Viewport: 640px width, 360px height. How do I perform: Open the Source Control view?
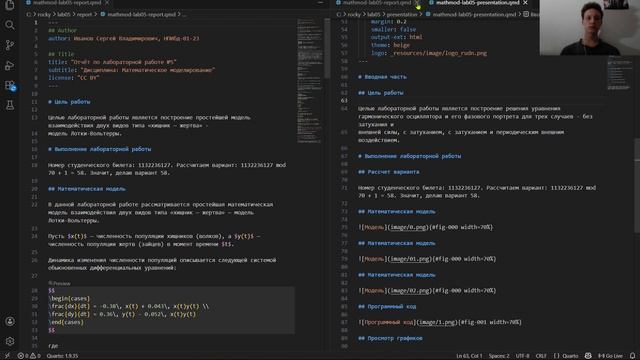[9, 45]
